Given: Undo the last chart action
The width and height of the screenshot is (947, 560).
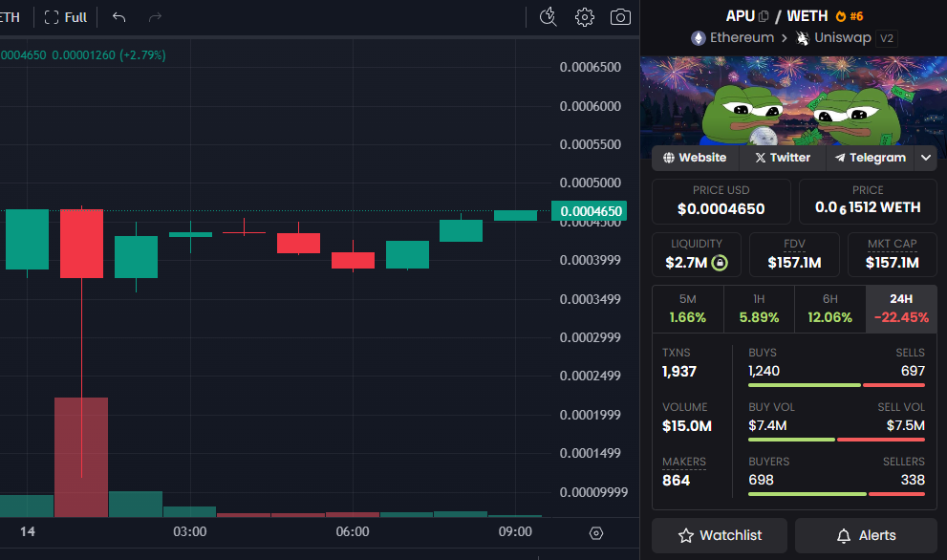Looking at the screenshot, I should point(119,17).
